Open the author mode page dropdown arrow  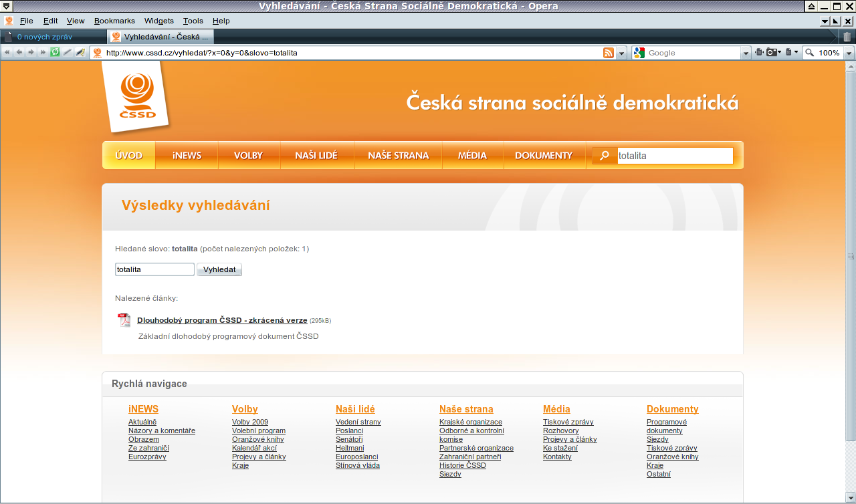[796, 52]
